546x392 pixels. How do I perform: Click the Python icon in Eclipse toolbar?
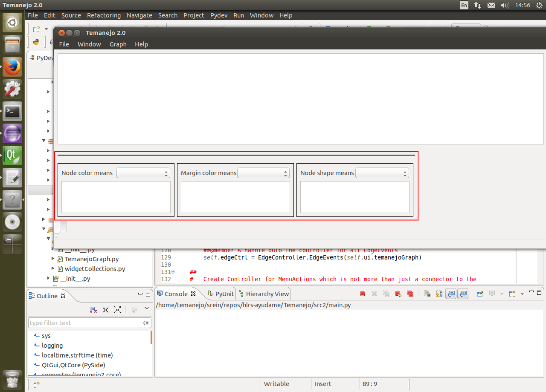[36, 42]
